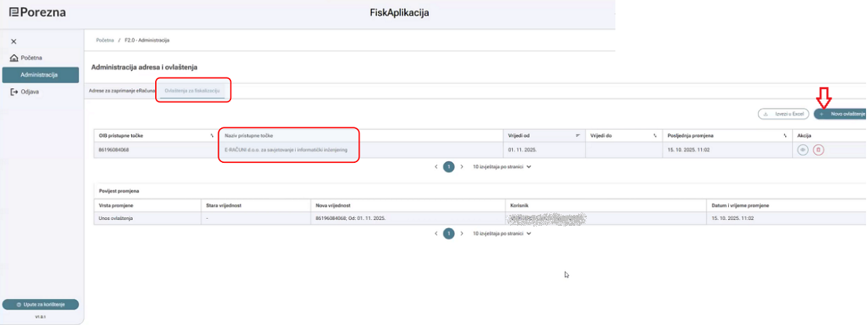Open rows-per-page dropdown under Povijest promjena
Image resolution: width=868 pixels, height=325 pixels.
point(502,234)
